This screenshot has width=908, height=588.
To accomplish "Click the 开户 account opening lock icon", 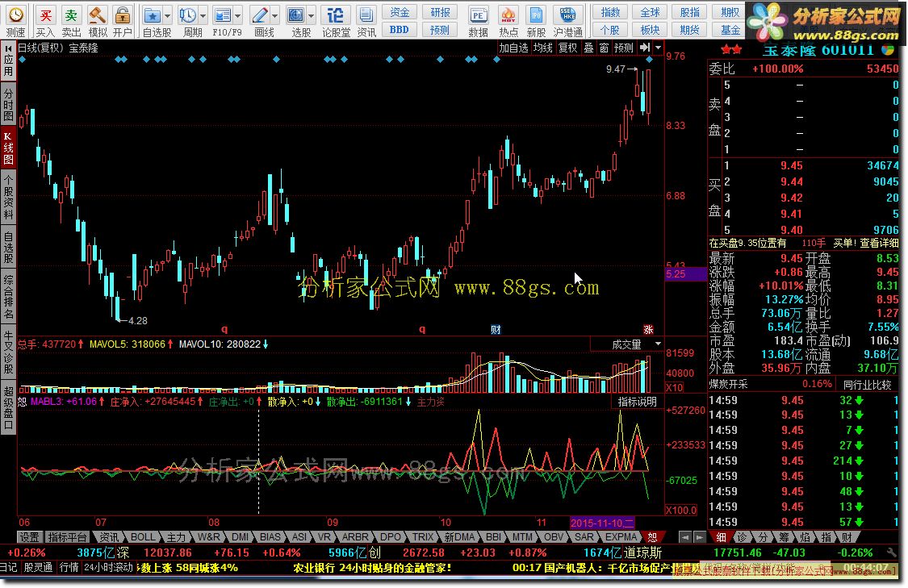I will [x=122, y=15].
